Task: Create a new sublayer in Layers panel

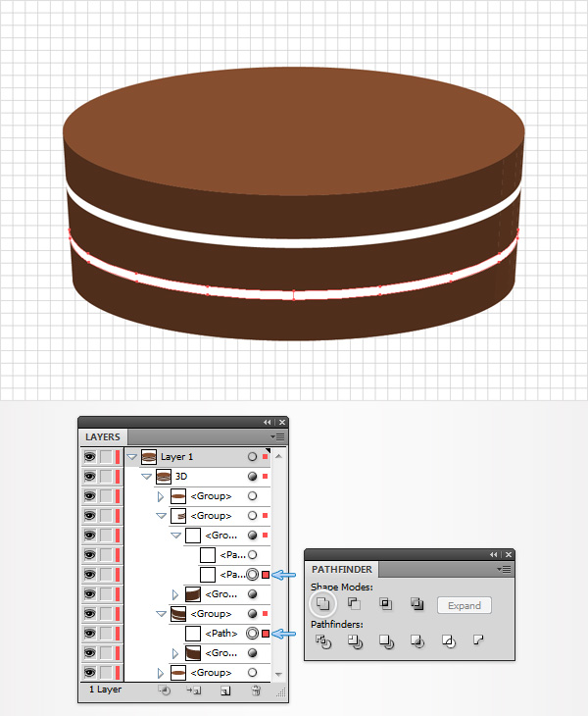Action: coord(194,690)
